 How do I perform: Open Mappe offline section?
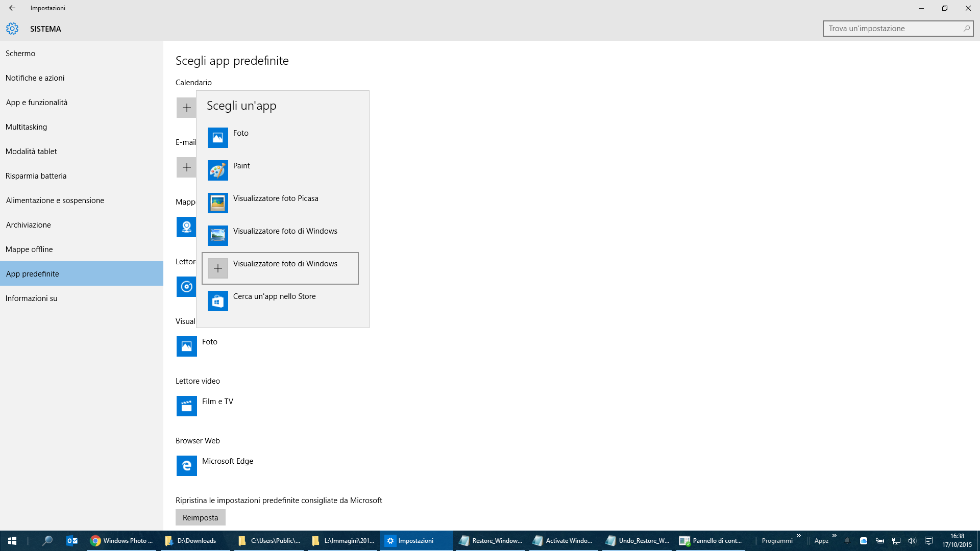coord(82,249)
